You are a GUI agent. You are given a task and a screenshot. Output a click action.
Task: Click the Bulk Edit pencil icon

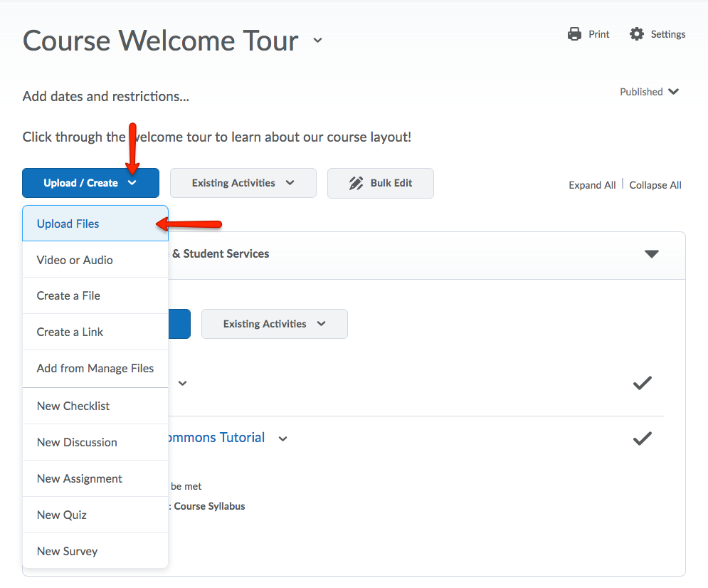pos(356,183)
